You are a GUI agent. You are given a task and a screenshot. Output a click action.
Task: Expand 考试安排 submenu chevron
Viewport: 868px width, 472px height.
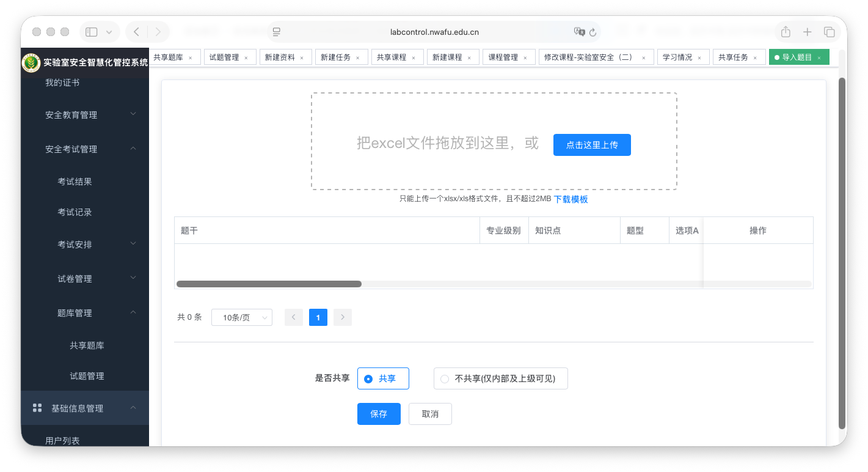[x=133, y=244]
